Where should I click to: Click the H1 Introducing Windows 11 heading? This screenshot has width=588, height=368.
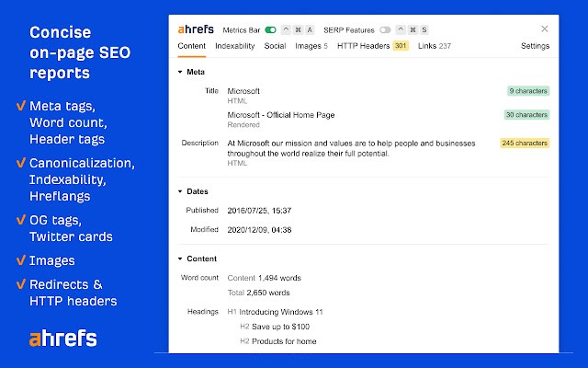pos(275,312)
